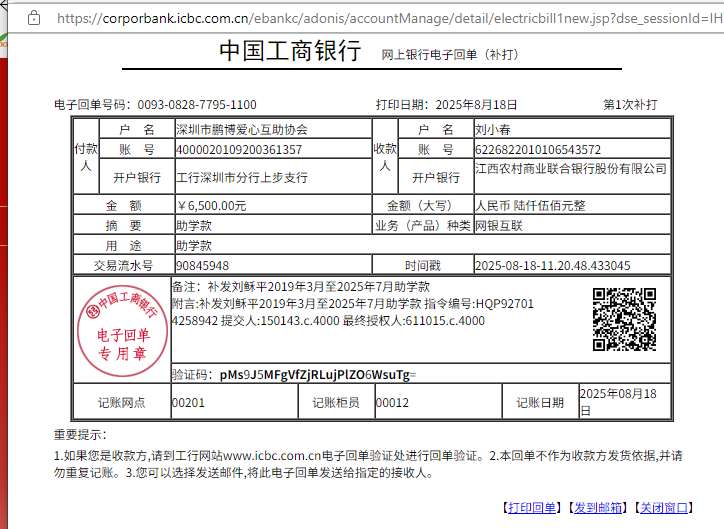Click the e-receipt number 0093-0828-7795-1100
Screen dimensions: 724x529
pyautogui.click(x=197, y=105)
